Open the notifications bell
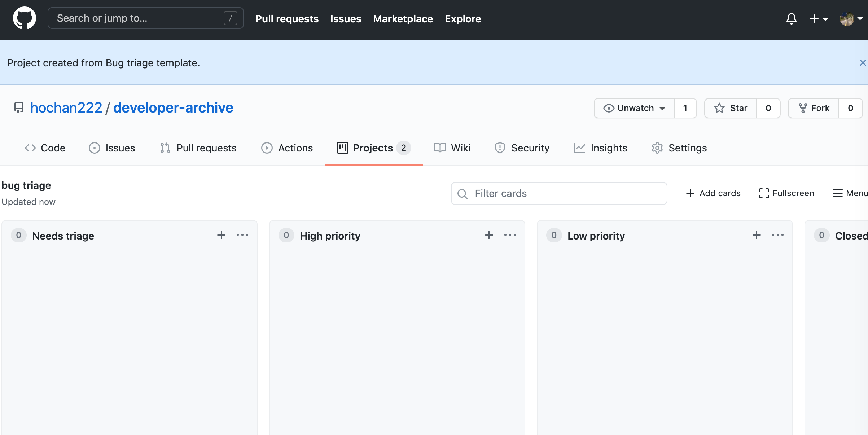The width and height of the screenshot is (868, 435). coord(791,18)
